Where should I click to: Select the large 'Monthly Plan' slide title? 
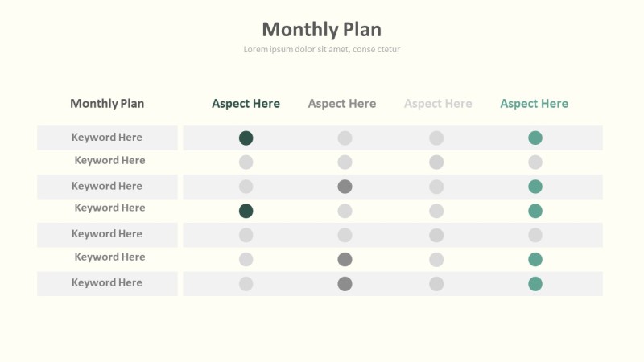pos(322,29)
